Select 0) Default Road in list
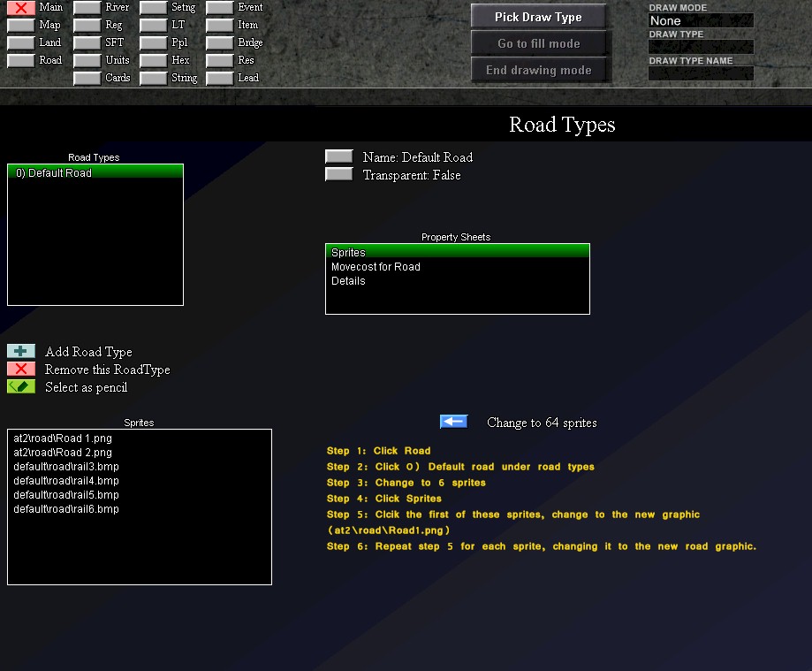Screen dimensions: 812x671 [x=95, y=172]
